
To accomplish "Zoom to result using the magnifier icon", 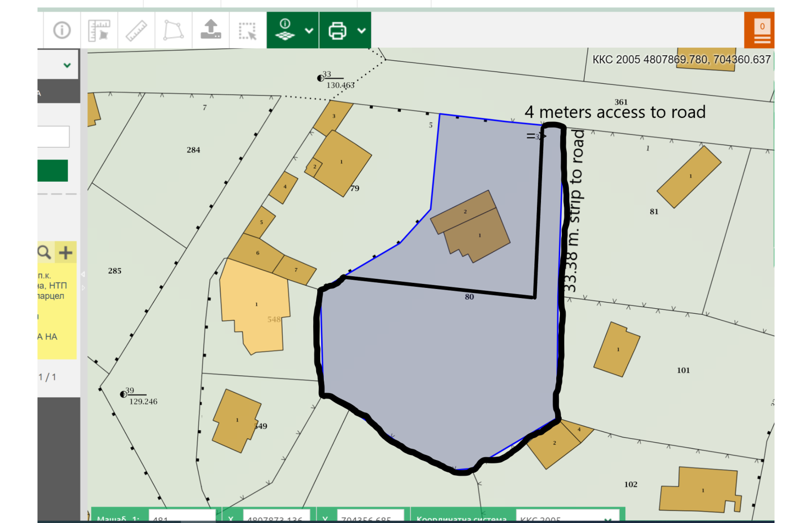I will tap(44, 252).
